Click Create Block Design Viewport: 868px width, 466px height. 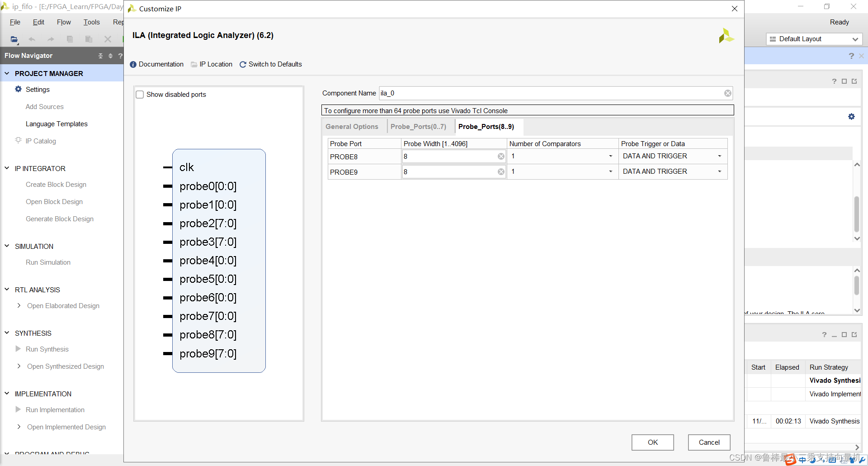[x=56, y=185]
